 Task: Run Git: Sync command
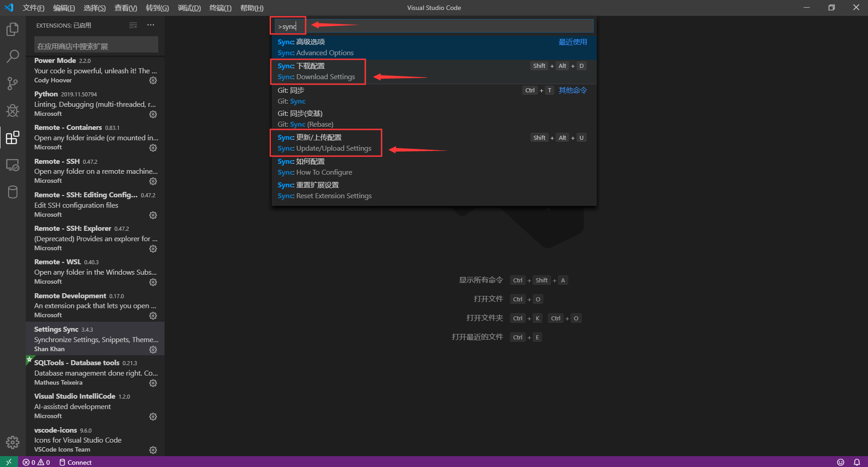(x=434, y=96)
